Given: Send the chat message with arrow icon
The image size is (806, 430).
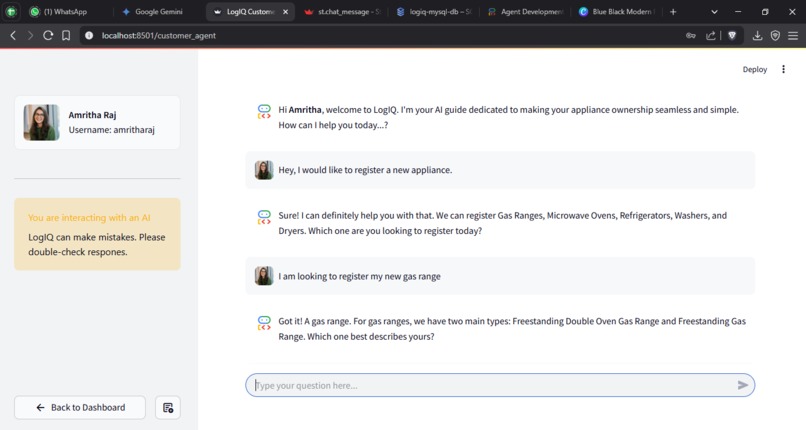Looking at the screenshot, I should click(742, 385).
